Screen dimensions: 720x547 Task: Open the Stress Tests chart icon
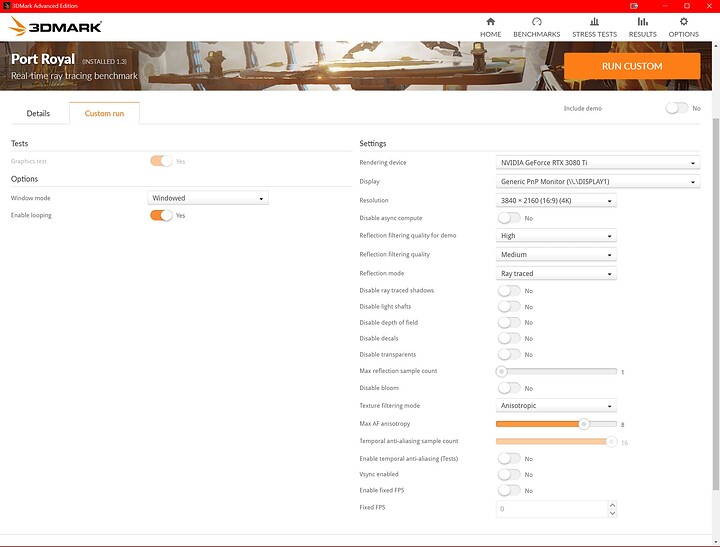[x=594, y=22]
